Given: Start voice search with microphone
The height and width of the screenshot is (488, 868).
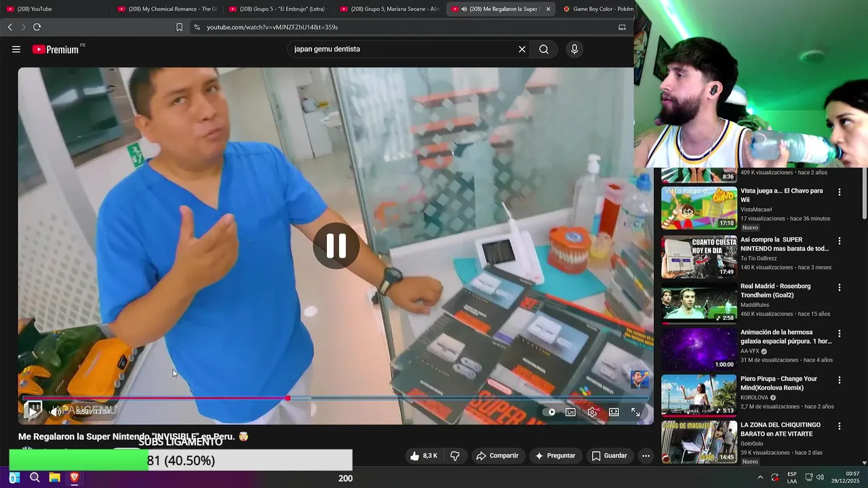Looking at the screenshot, I should point(574,49).
